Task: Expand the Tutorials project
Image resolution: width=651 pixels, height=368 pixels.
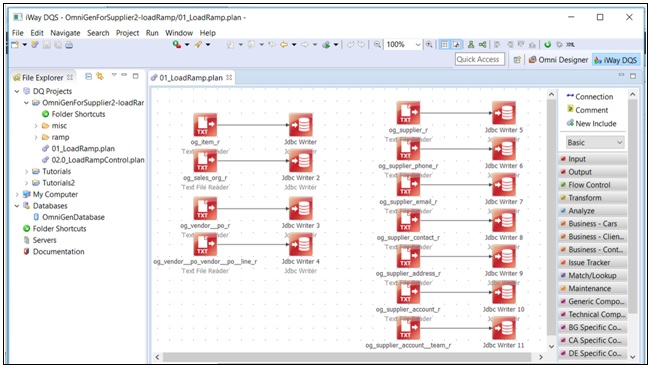Action: pyautogui.click(x=26, y=171)
